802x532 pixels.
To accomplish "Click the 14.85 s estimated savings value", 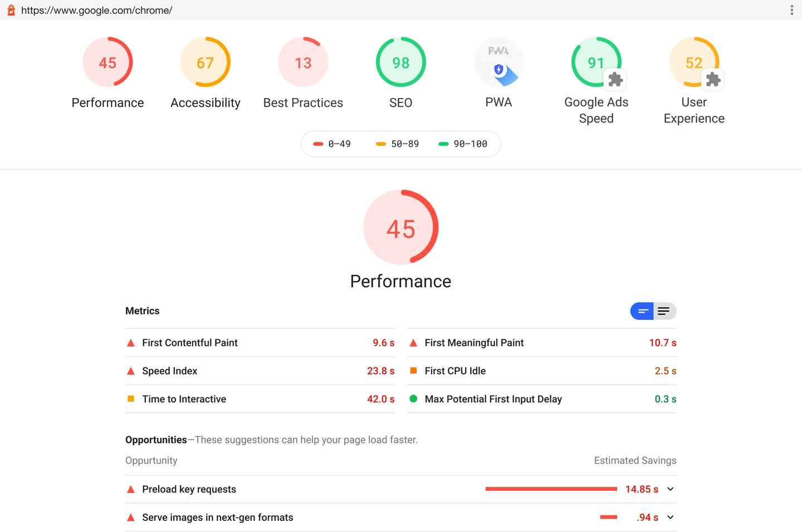I will point(642,489).
